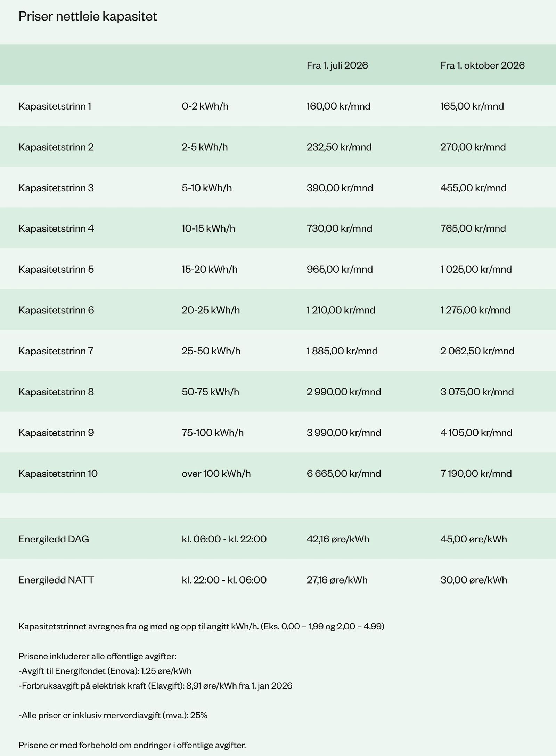Select the 7 190,00 kr/mnd price
The height and width of the screenshot is (756, 556).
[x=476, y=474]
